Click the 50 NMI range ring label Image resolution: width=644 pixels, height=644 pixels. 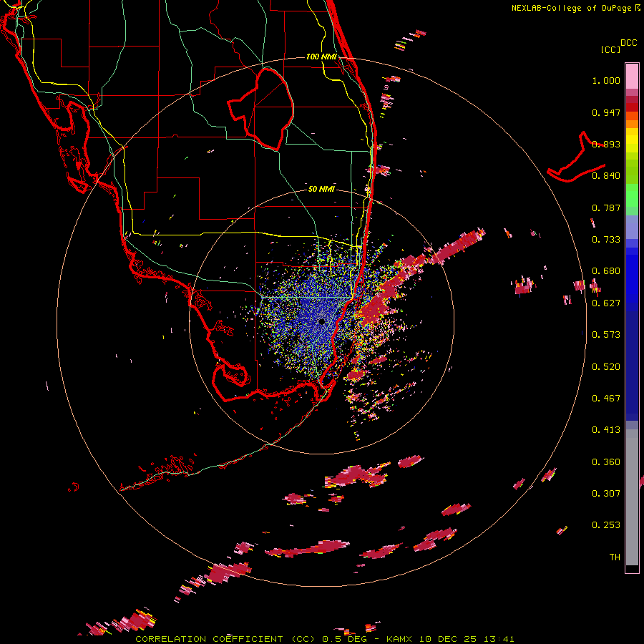(321, 190)
